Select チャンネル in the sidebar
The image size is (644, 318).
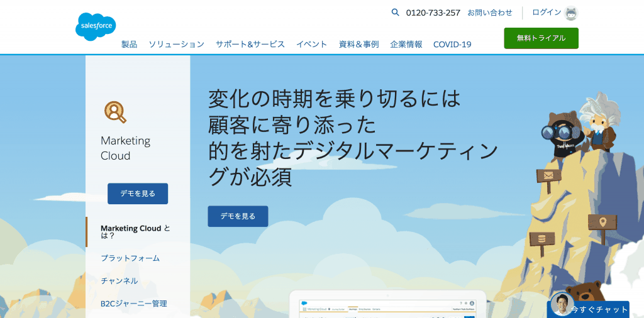[x=119, y=281]
